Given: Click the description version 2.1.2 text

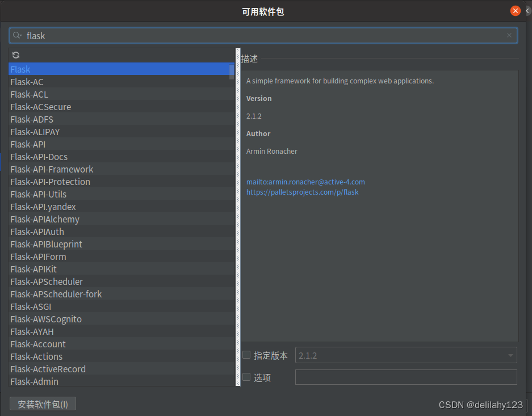Looking at the screenshot, I should point(254,116).
